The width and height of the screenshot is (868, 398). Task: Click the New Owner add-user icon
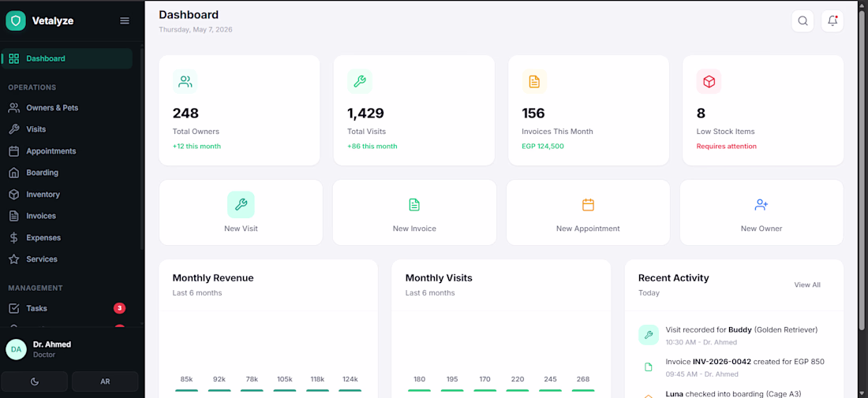761,205
